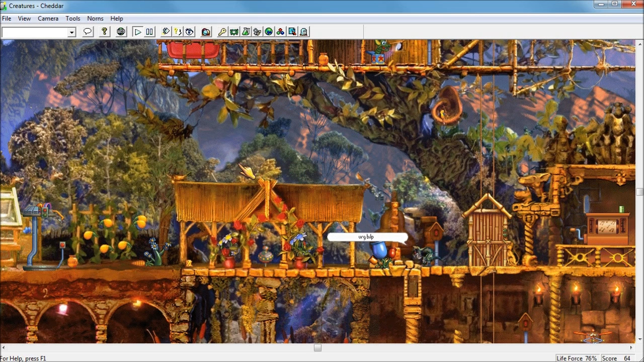Screen dimensions: 644x362
Task: Open the toolbar combo box dropdown arrow
Action: click(71, 32)
